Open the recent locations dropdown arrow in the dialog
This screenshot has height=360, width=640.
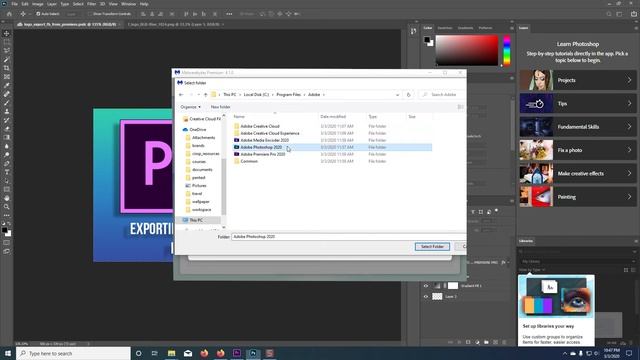[199, 95]
